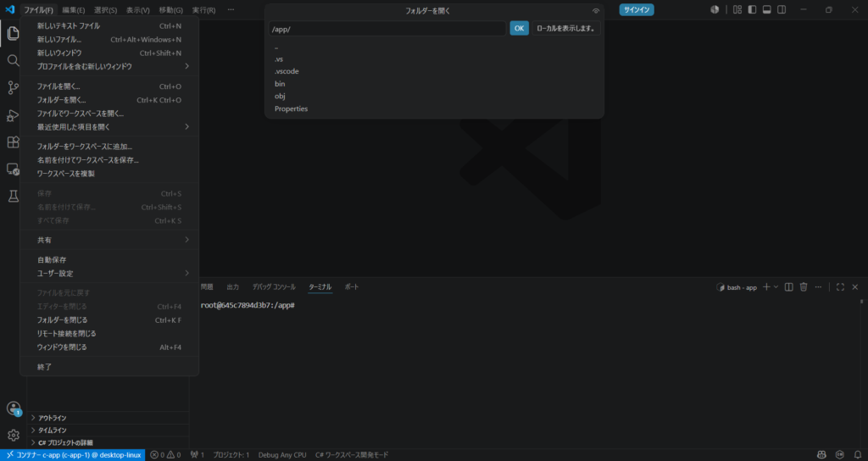Select the bin folder in list
The width and height of the screenshot is (868, 461).
434,84
